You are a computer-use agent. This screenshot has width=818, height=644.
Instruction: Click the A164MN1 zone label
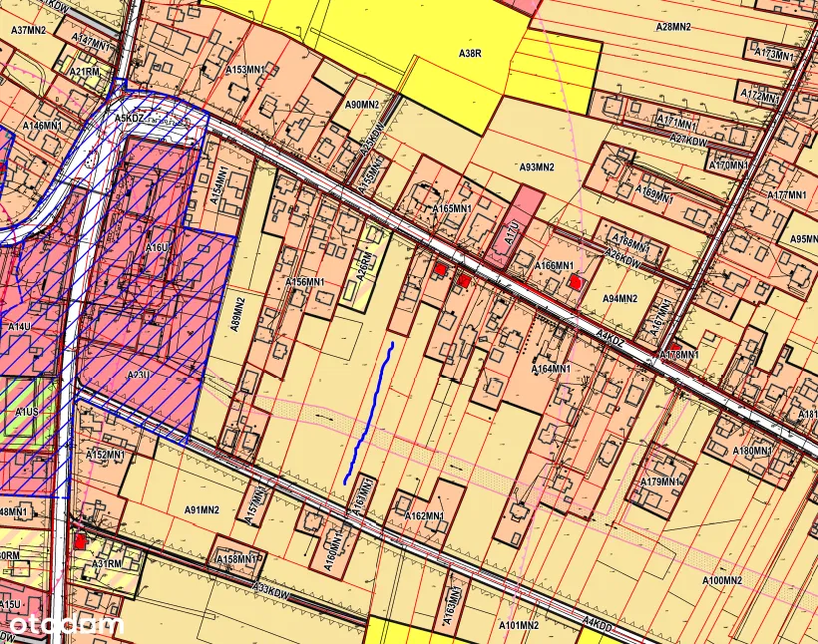[x=550, y=369]
